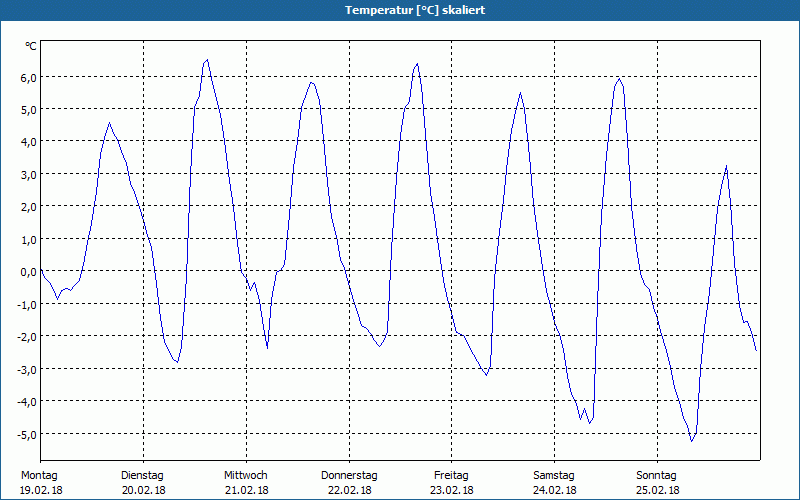The width and height of the screenshot is (800, 500).
Task: Click the °C unit label on the axis
Action: 30,47
